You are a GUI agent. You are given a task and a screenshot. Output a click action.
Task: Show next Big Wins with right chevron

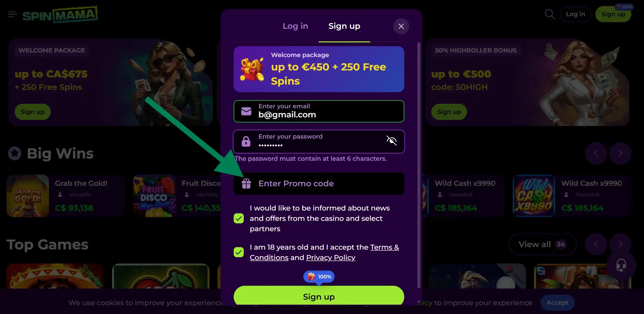pyautogui.click(x=620, y=153)
